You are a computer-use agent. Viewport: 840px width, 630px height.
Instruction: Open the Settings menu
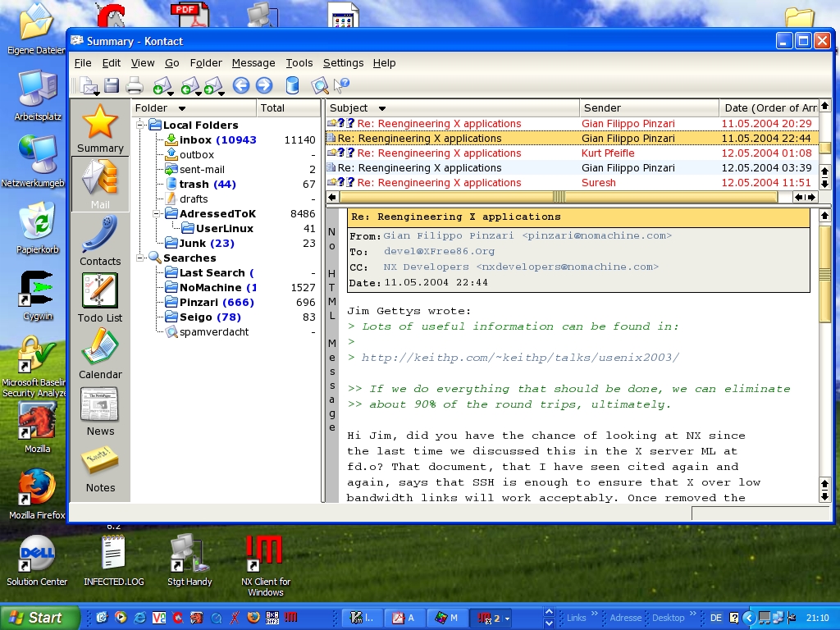343,63
